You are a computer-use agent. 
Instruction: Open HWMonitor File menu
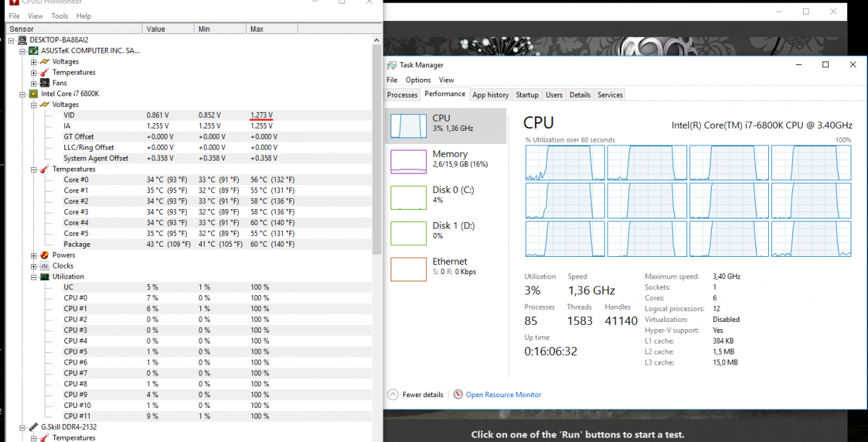14,16
